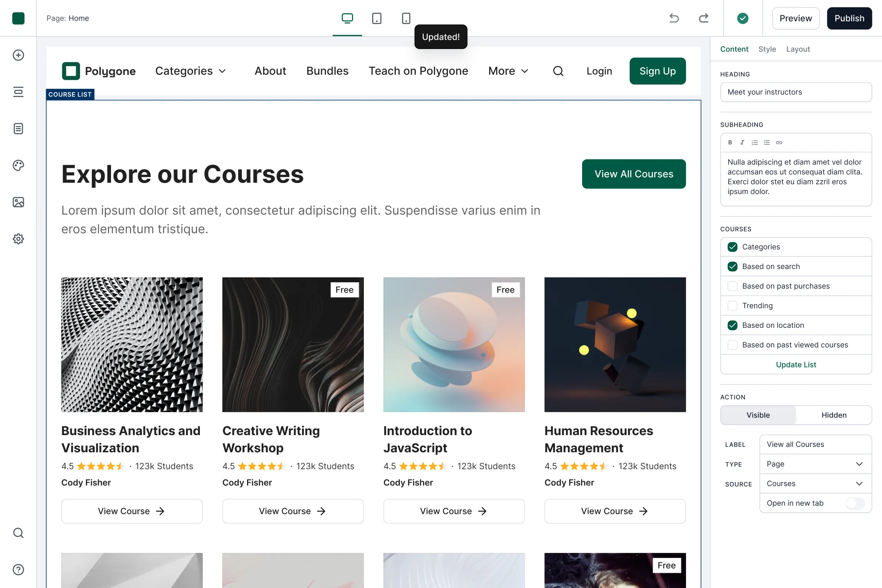882x588 pixels.
Task: Click into the Subheading text area
Action: tap(796, 179)
